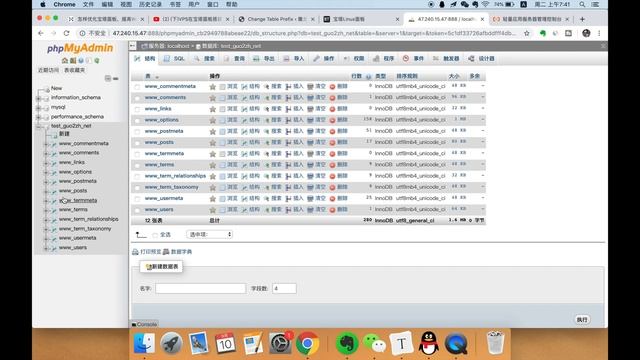Click the data dictionary icon
Screen dimensions: 640x360
166,252
